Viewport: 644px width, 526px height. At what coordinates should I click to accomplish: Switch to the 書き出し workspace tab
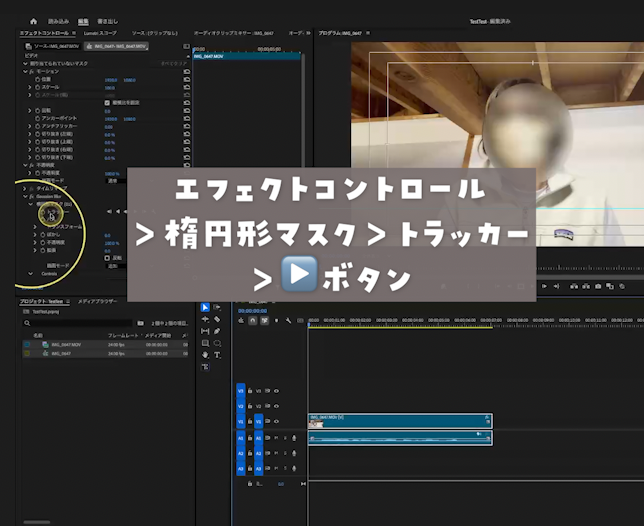pos(106,21)
